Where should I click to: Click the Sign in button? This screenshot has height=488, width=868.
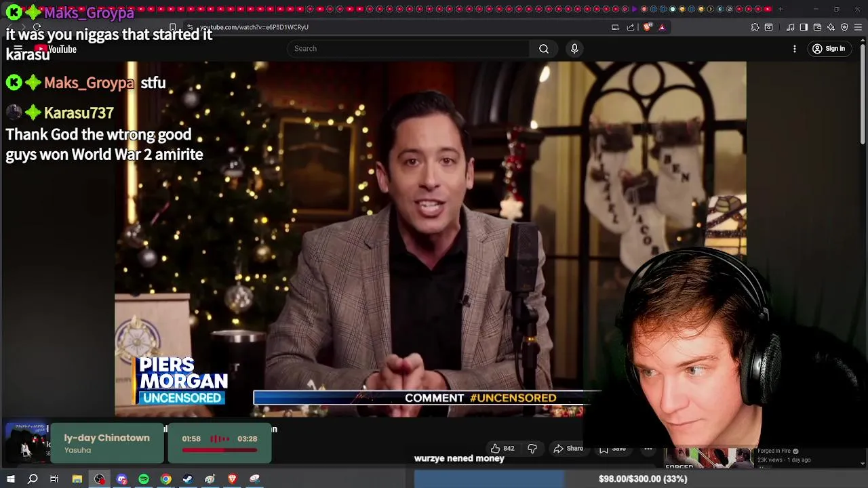click(x=829, y=49)
